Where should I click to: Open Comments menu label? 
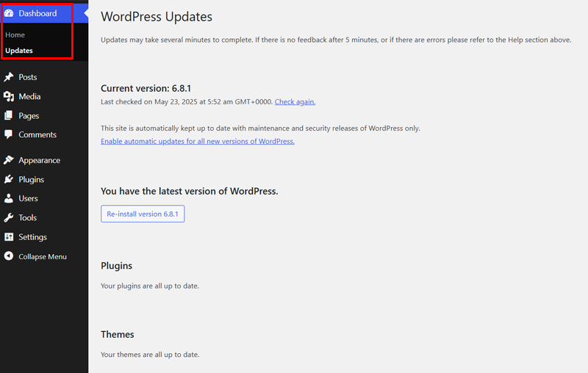click(x=37, y=134)
